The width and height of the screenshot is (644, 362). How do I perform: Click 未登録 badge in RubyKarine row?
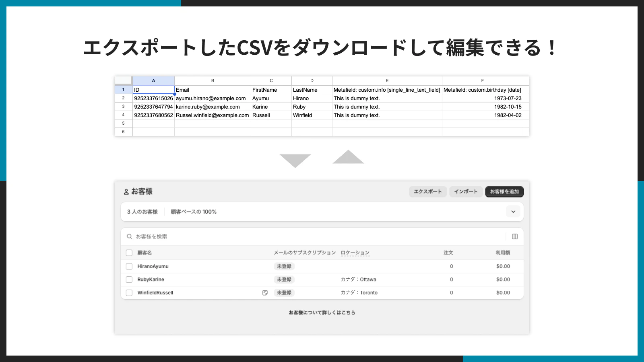284,280
